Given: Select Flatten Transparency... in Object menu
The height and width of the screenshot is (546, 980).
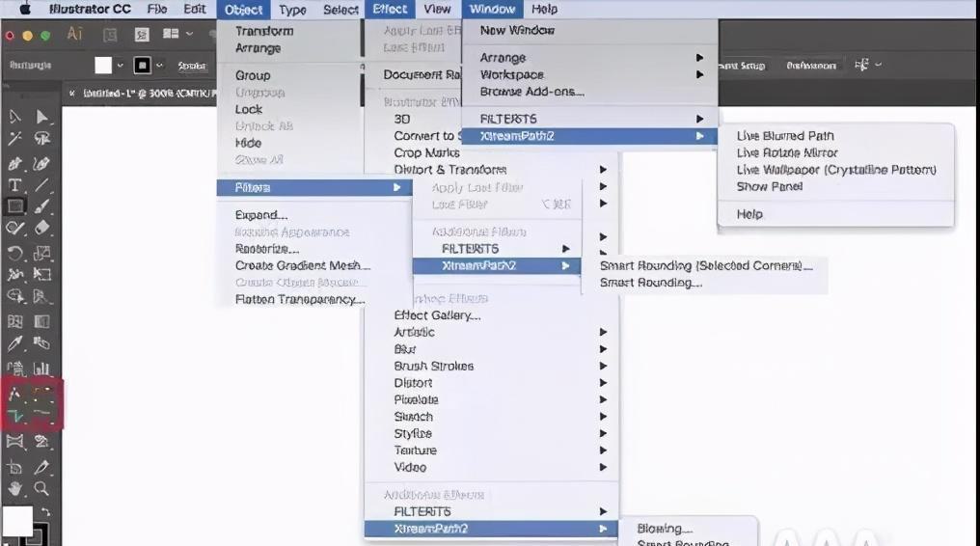Looking at the screenshot, I should (300, 299).
